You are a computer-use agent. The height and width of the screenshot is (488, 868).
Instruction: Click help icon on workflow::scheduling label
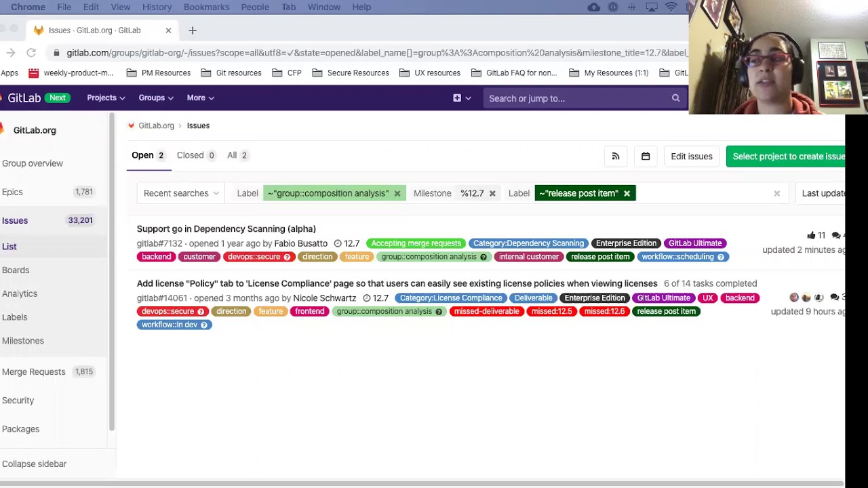721,257
